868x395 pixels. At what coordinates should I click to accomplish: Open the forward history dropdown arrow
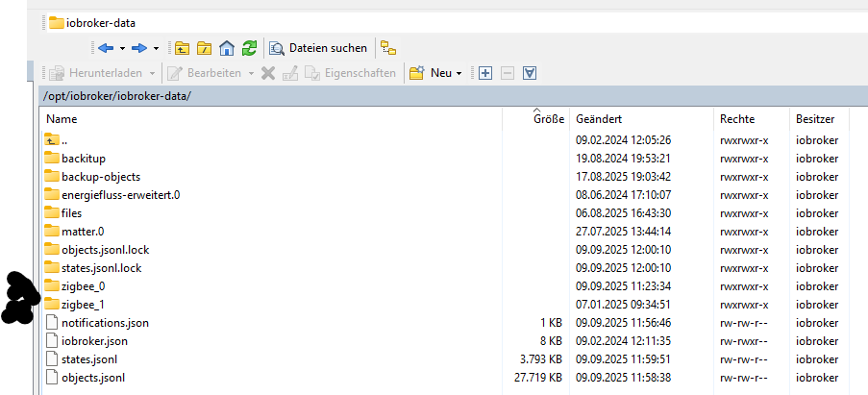coord(156,49)
